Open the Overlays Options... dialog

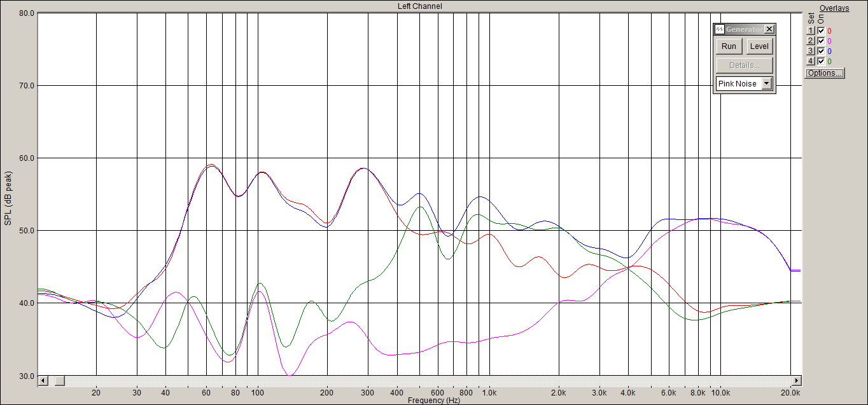pos(825,73)
